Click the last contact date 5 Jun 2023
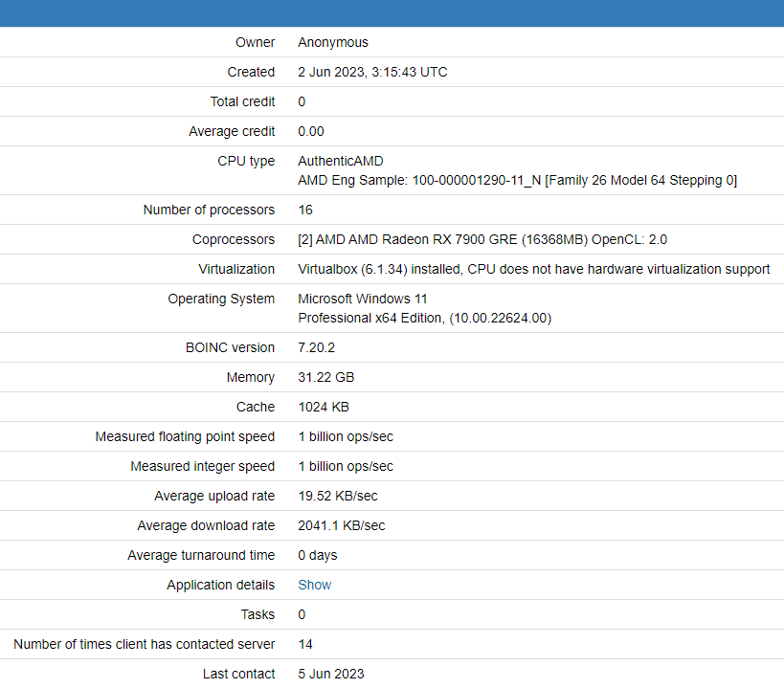The height and width of the screenshot is (688, 784). point(330,674)
